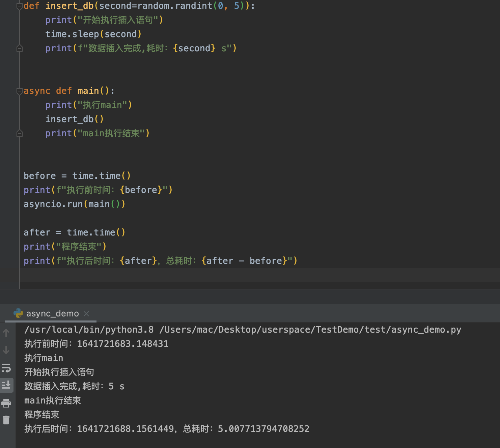Click console line with 总耗时 5.0077

[x=167, y=429]
